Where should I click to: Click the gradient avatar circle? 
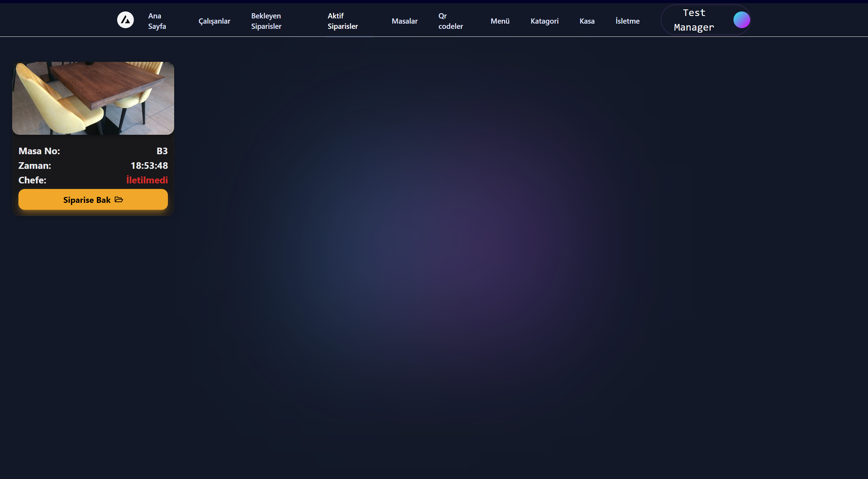click(741, 20)
